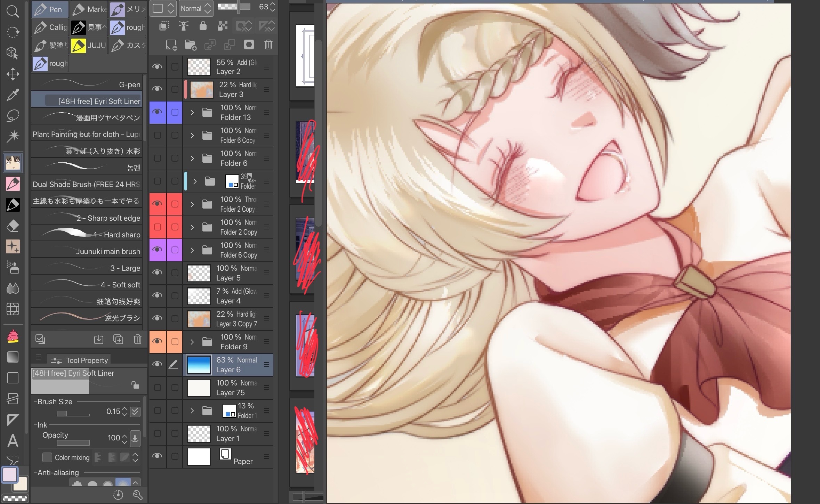
Task: Expand Folder 9 layer group
Action: (x=192, y=342)
